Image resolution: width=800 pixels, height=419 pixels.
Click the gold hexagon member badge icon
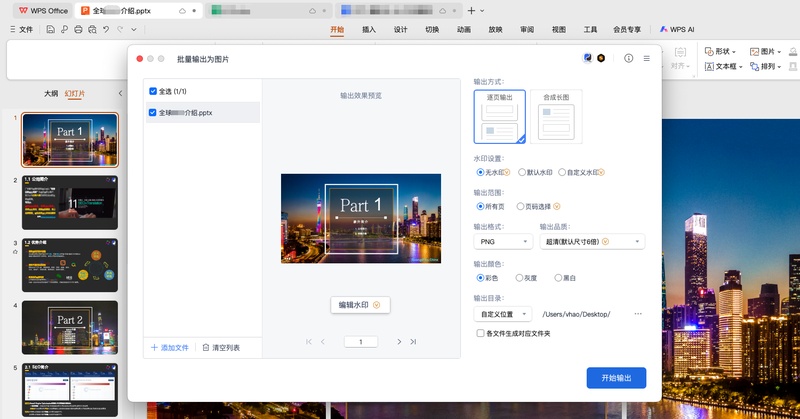[601, 58]
